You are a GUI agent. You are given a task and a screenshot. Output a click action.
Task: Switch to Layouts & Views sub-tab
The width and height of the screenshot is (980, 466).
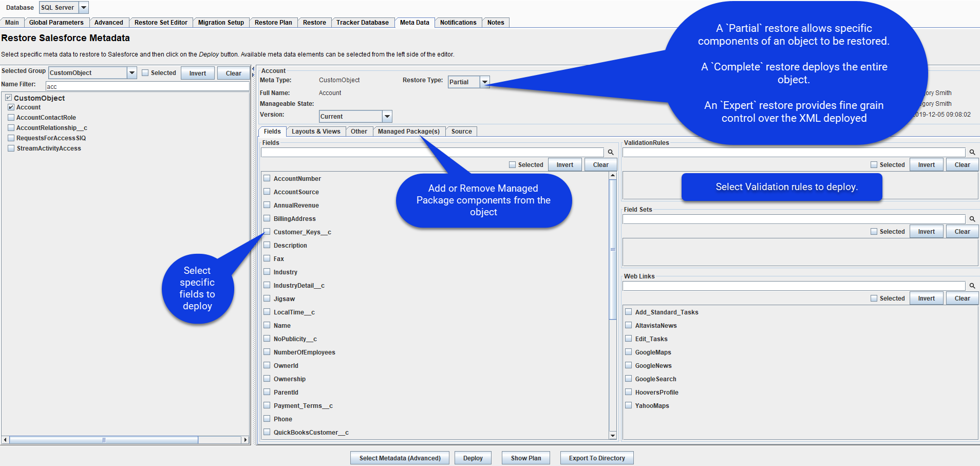pyautogui.click(x=316, y=132)
